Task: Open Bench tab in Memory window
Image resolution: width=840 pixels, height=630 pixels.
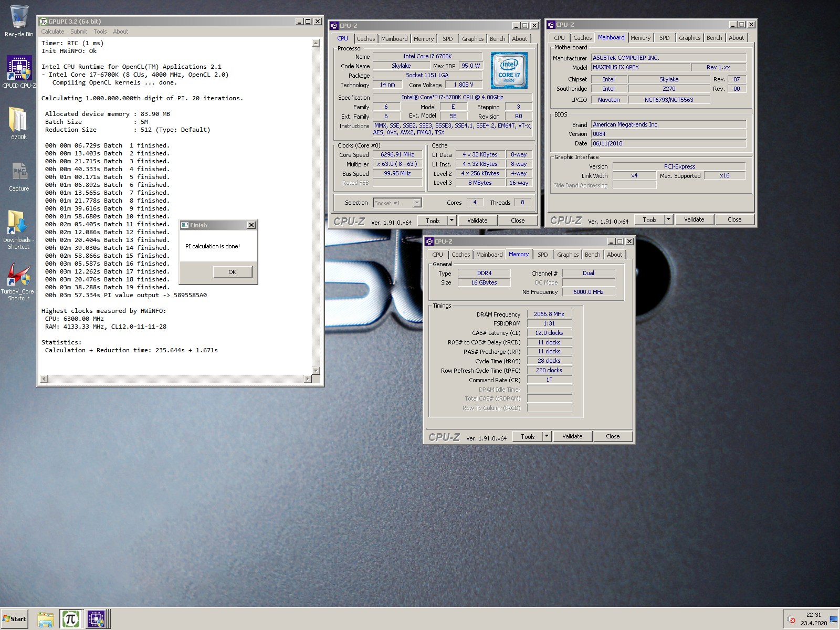Action: click(593, 255)
